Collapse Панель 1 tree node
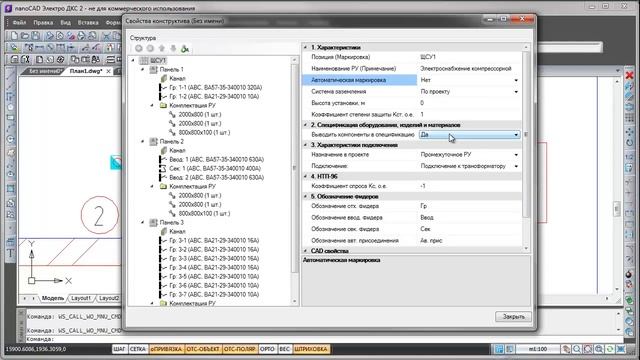 [142, 69]
